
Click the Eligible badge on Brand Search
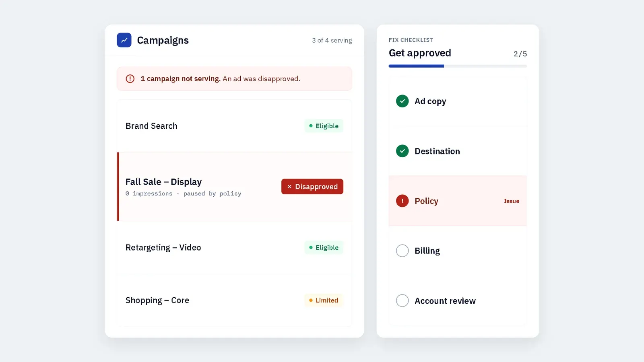[324, 126]
